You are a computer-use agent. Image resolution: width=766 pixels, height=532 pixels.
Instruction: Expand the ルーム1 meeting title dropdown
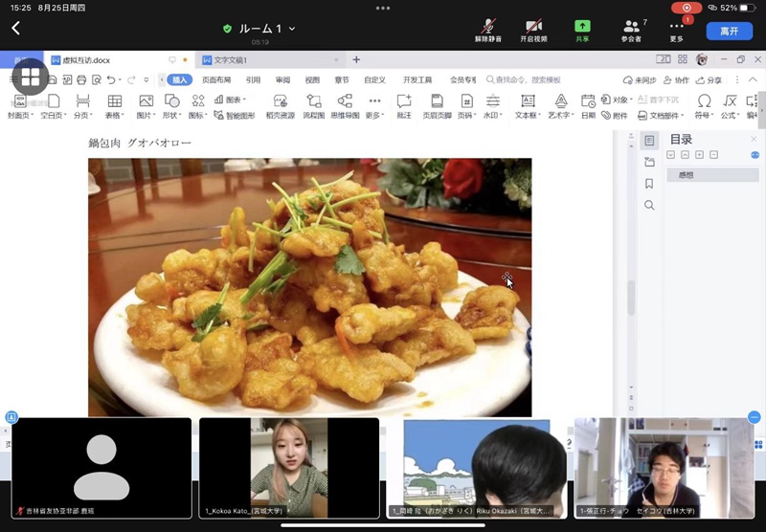point(292,29)
